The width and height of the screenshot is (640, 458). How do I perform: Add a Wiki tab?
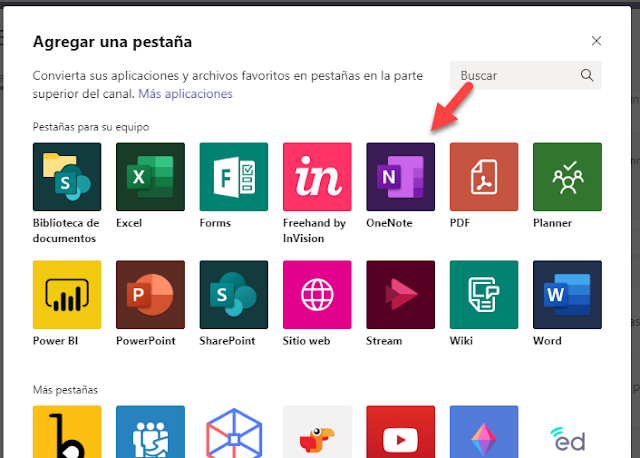point(484,295)
